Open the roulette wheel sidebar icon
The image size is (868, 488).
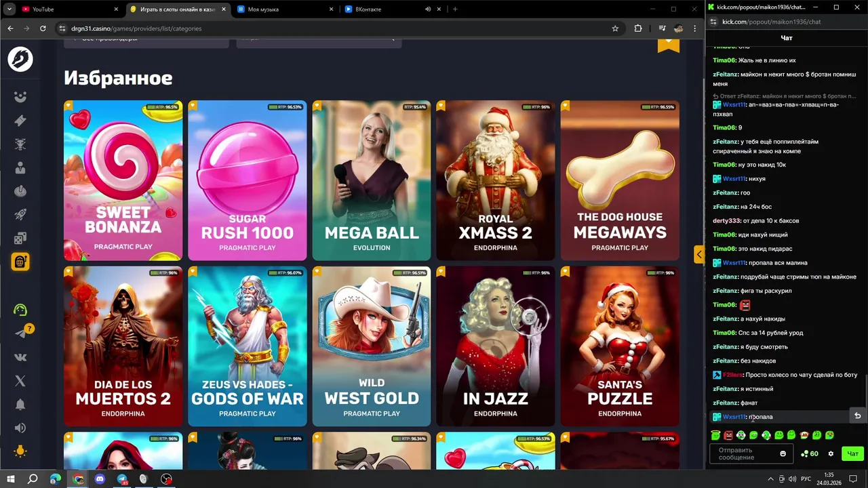20,191
